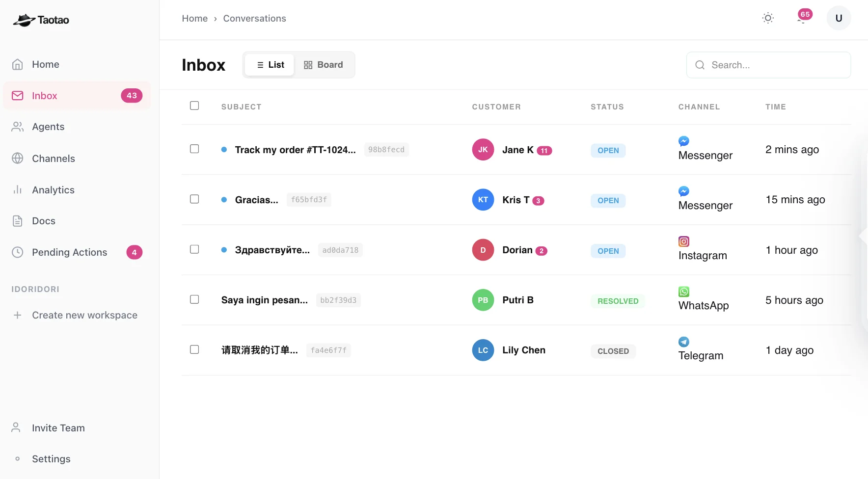Click the Pending Actions 4 badge
The image size is (868, 479).
click(135, 252)
